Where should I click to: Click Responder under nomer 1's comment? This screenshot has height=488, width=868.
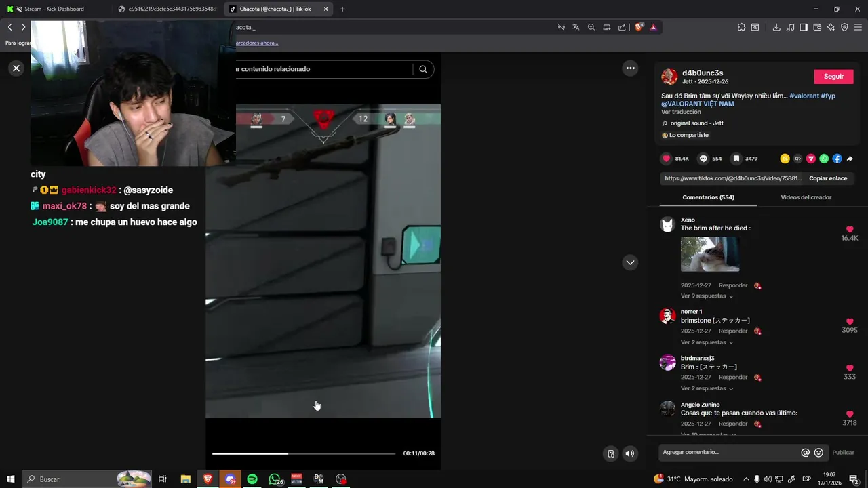click(733, 331)
